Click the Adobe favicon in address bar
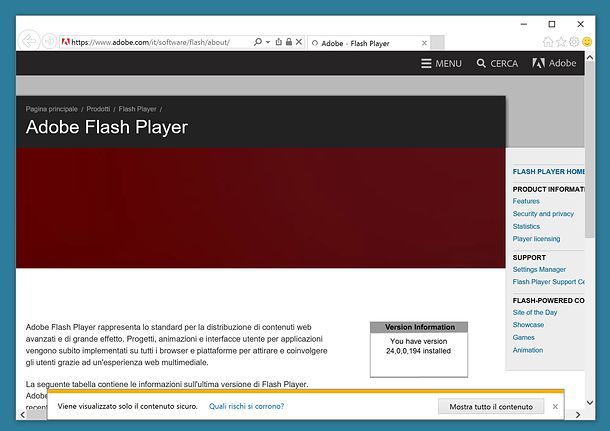The width and height of the screenshot is (610, 431). [66, 42]
